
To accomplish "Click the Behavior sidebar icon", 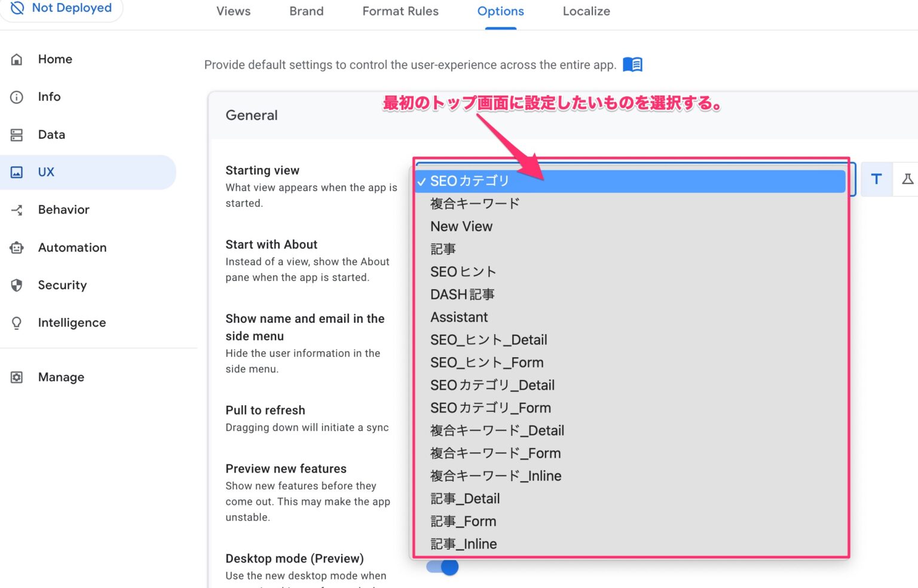I will tap(16, 210).
